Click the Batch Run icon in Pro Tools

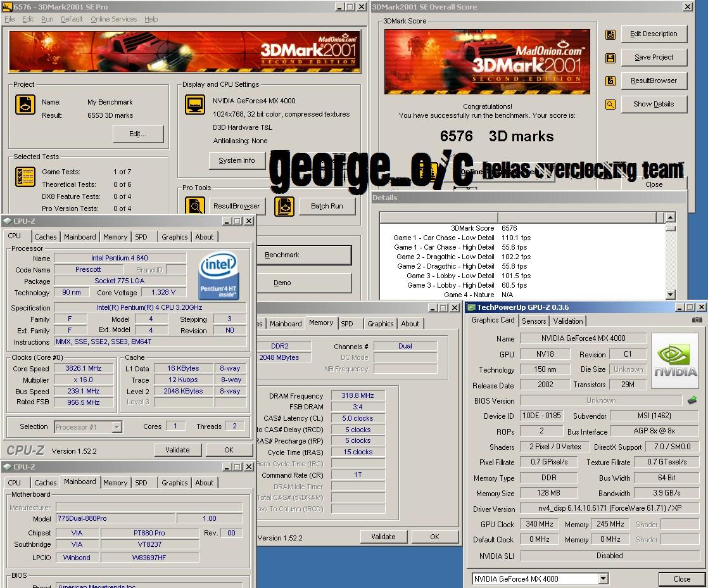tap(284, 206)
